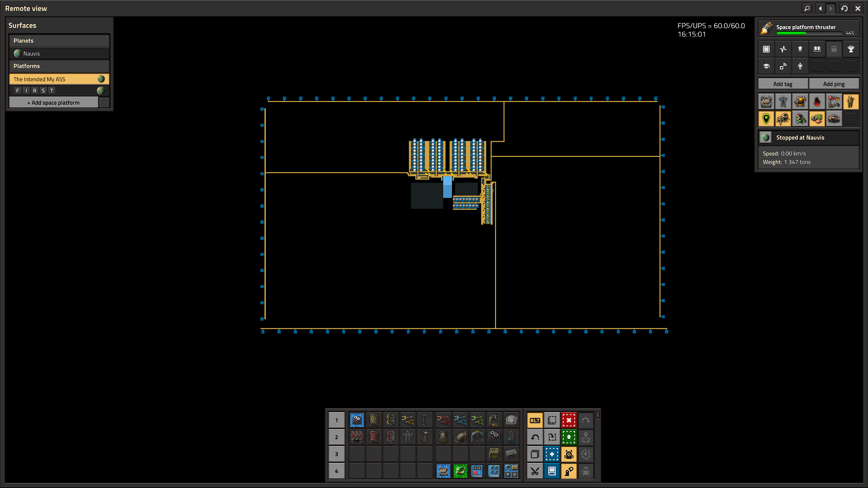
Task: Toggle the recipe icons map overlay
Action: (817, 119)
